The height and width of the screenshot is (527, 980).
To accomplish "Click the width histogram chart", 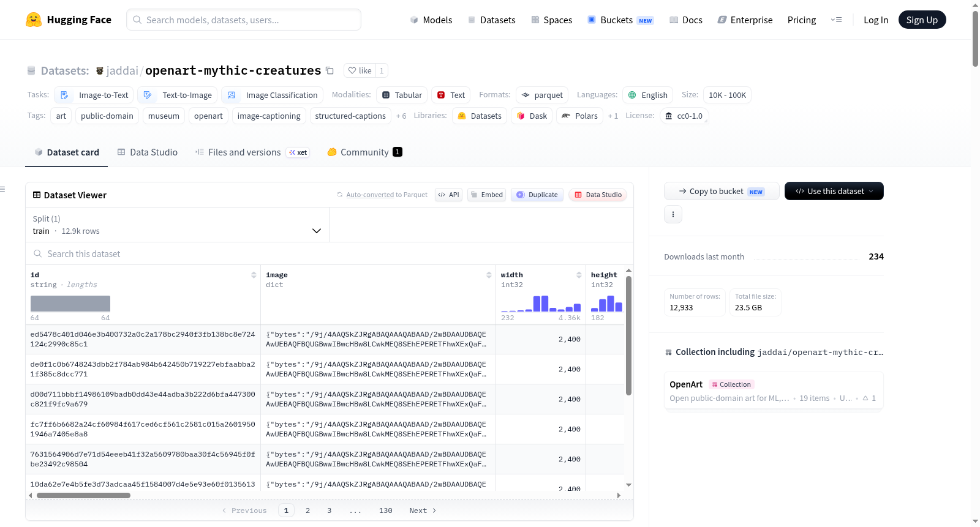I will tap(541, 304).
